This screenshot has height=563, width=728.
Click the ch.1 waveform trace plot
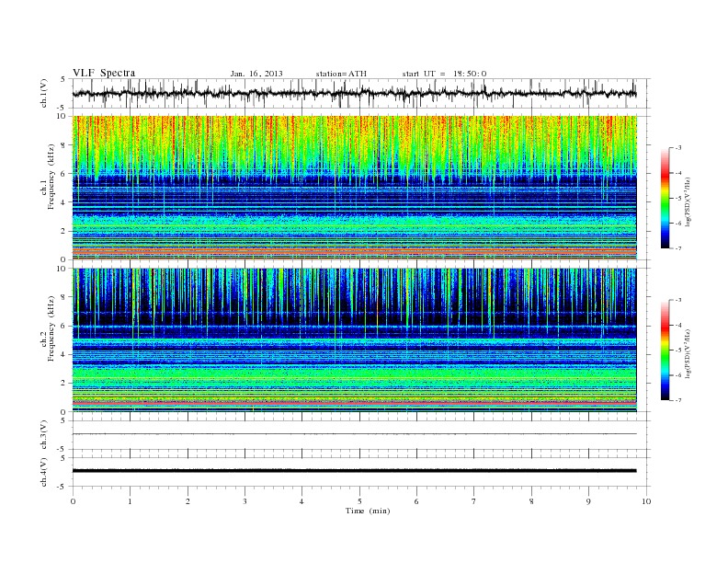click(354, 93)
